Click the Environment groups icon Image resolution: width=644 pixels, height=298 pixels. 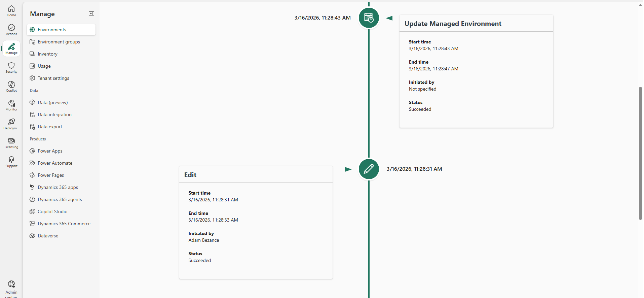pos(32,42)
